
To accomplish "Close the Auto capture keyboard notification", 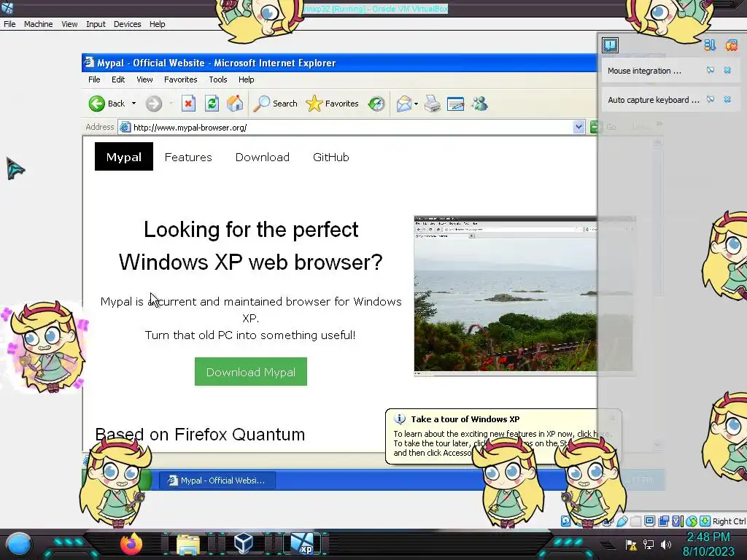I will click(x=727, y=99).
